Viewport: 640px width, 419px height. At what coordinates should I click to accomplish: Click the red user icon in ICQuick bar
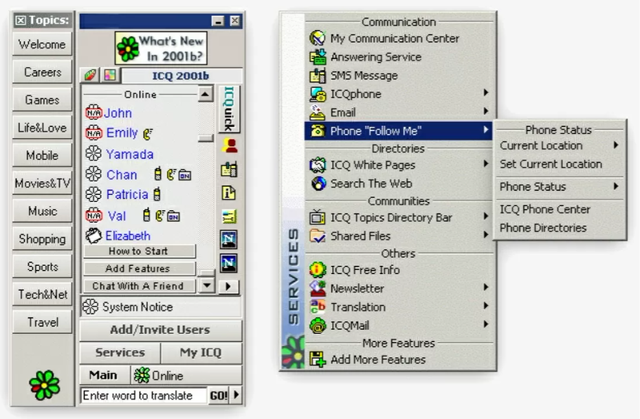229,146
